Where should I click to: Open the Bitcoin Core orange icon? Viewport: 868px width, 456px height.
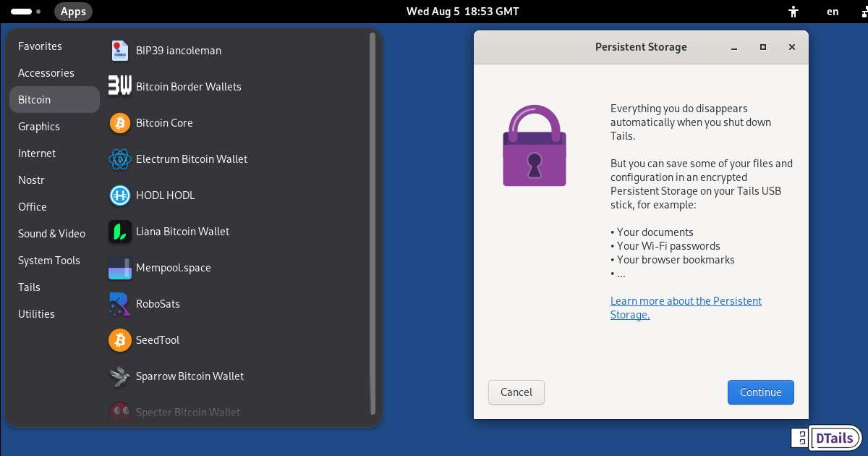click(119, 123)
